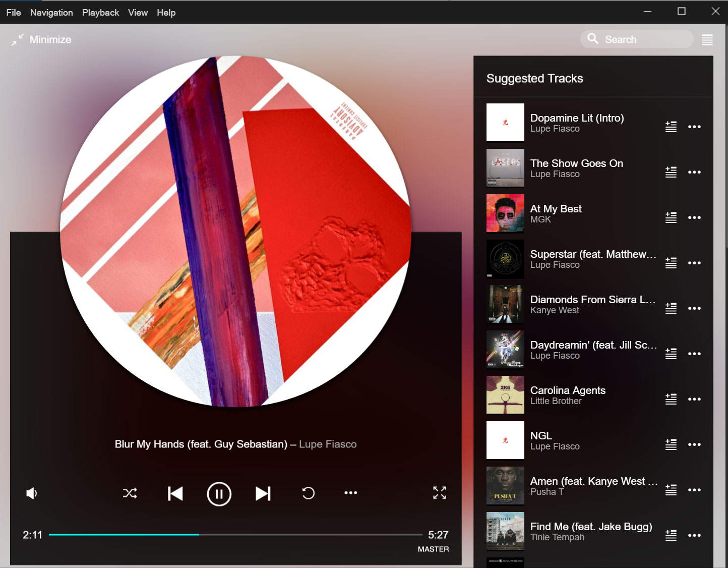728x568 pixels.
Task: Open the Lupe Fiasco artist link below artwork
Action: coord(328,444)
